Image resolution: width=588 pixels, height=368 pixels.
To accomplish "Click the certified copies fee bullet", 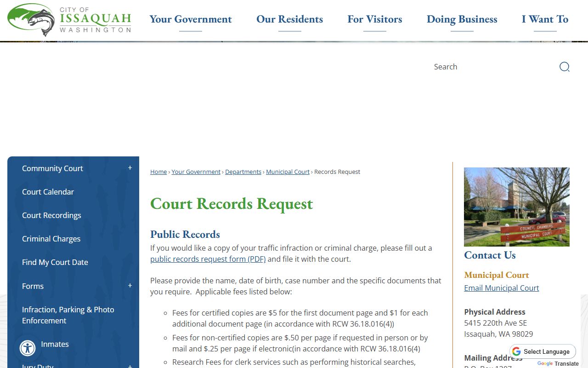I will point(300,318).
